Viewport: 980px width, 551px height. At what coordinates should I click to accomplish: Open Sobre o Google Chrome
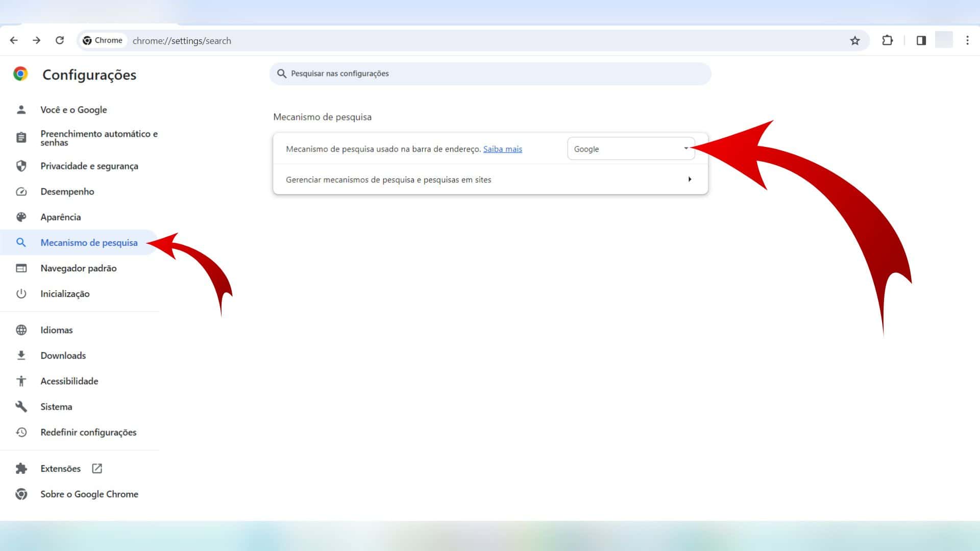tap(89, 494)
